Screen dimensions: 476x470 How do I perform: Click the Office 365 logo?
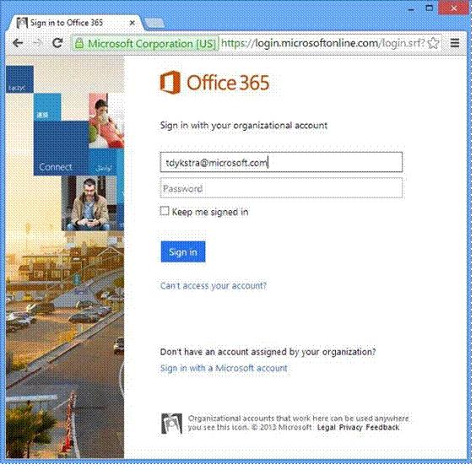pos(214,82)
